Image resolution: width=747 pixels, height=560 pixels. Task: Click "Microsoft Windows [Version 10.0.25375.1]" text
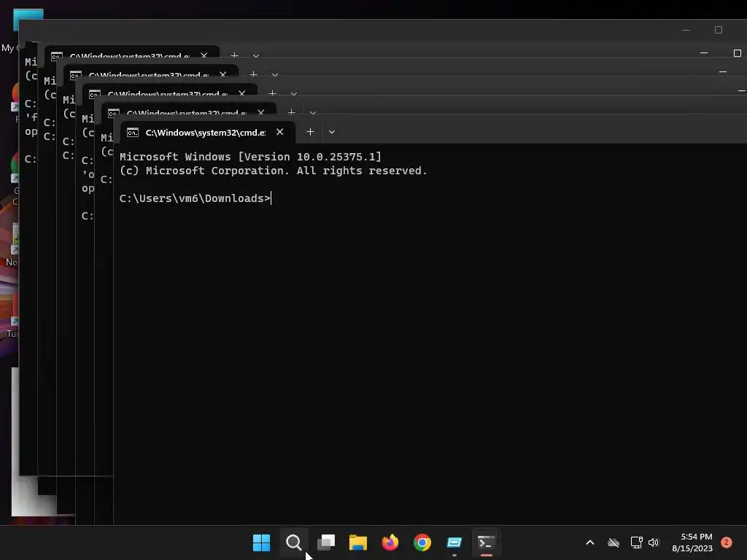(251, 157)
